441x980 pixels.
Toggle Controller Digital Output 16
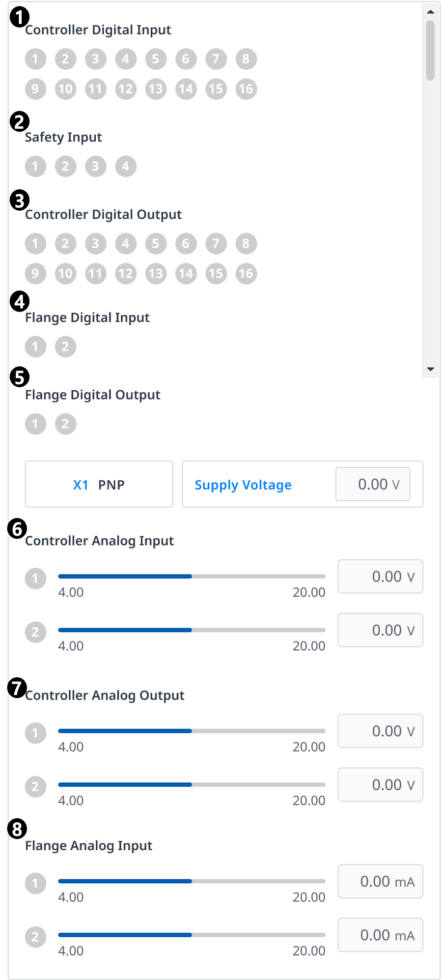point(246,274)
